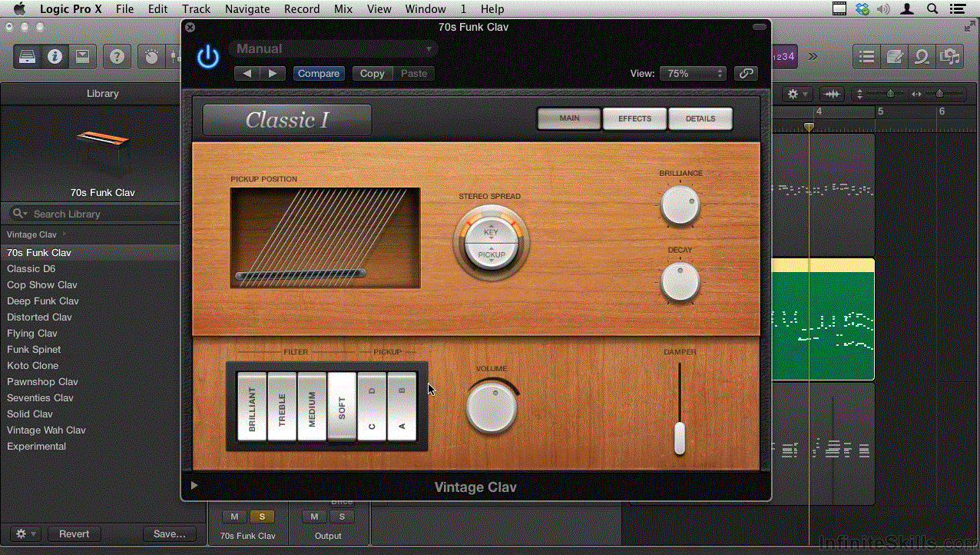
Task: Toggle the BRILLIANT filter switch
Action: [x=252, y=407]
